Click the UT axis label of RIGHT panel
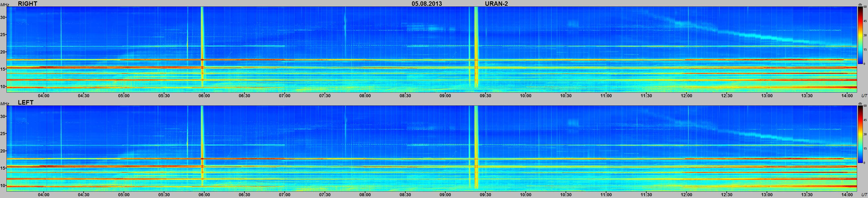The image size is (868, 198). click(864, 96)
